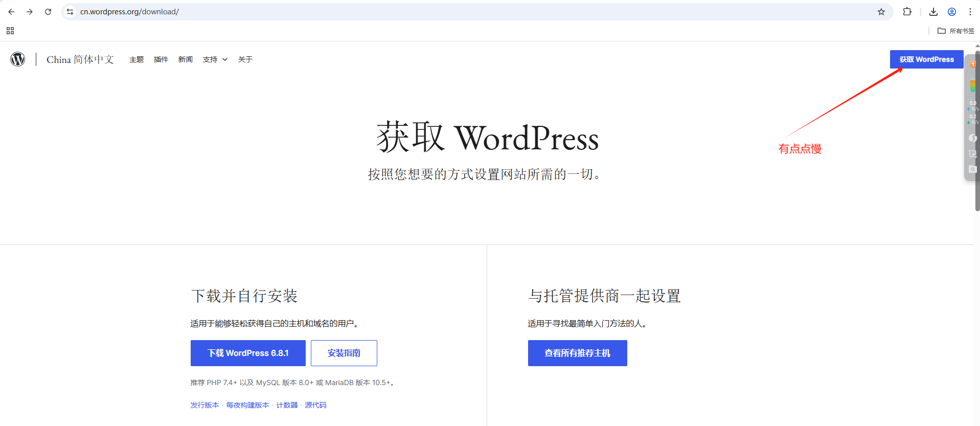Bookmark this page with the star icon

881,12
